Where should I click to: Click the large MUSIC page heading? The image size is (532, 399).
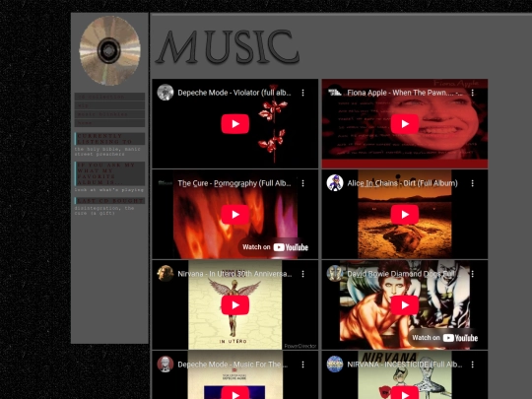pos(228,47)
